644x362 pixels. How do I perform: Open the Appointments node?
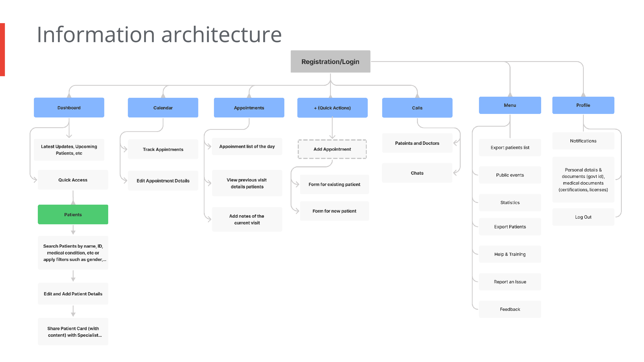pyautogui.click(x=249, y=108)
